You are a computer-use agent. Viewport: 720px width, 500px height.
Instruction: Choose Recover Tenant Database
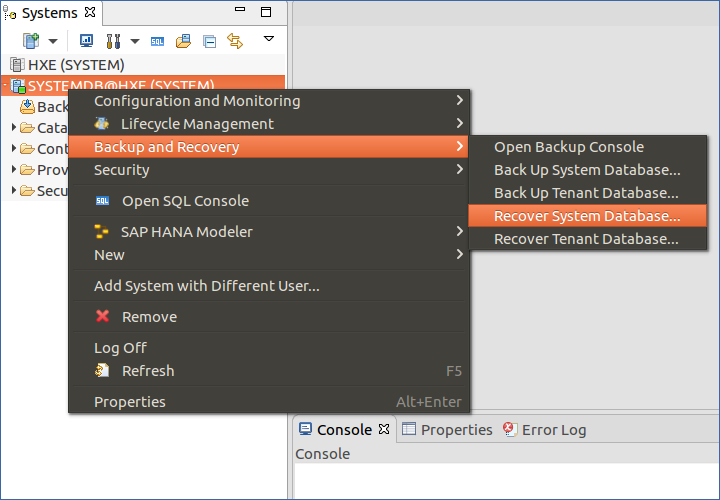587,239
